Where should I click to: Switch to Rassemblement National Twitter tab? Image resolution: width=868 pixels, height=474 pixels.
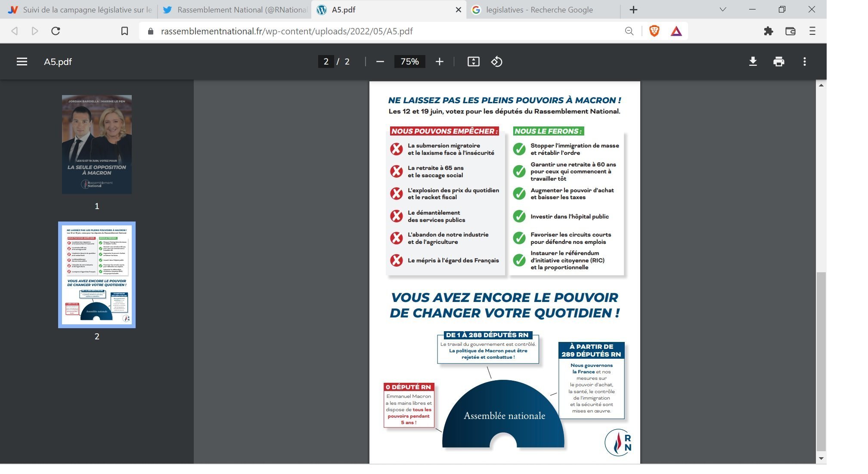click(x=235, y=9)
